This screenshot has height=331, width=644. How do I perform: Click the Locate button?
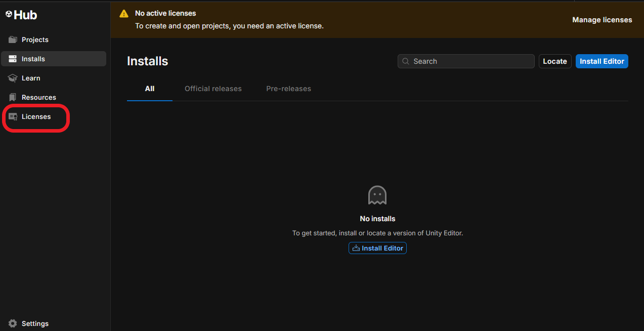[x=555, y=61]
